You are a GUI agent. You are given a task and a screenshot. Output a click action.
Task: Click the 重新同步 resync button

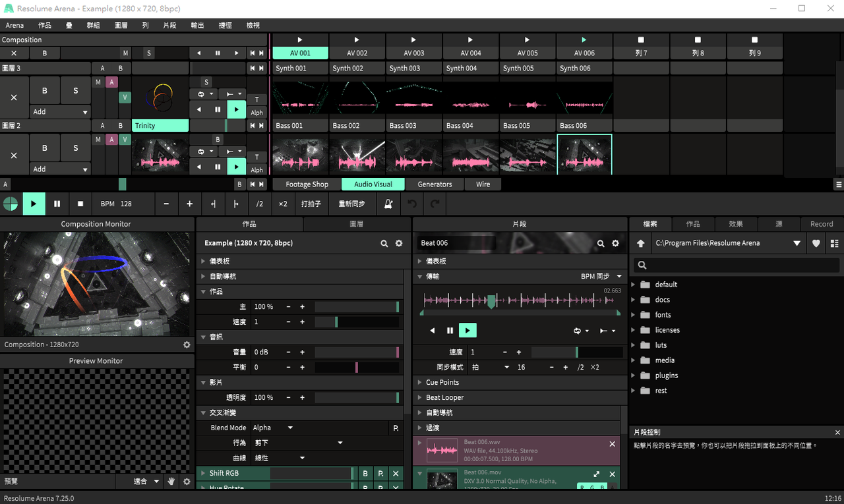(351, 204)
